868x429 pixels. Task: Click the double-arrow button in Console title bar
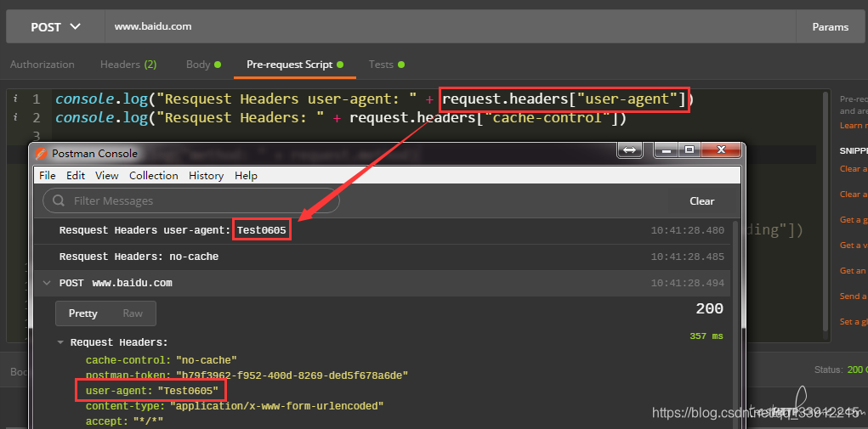coord(631,150)
